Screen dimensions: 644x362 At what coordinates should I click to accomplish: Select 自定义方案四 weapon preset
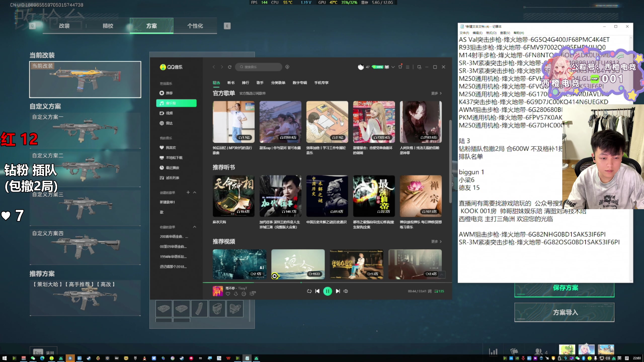click(85, 247)
